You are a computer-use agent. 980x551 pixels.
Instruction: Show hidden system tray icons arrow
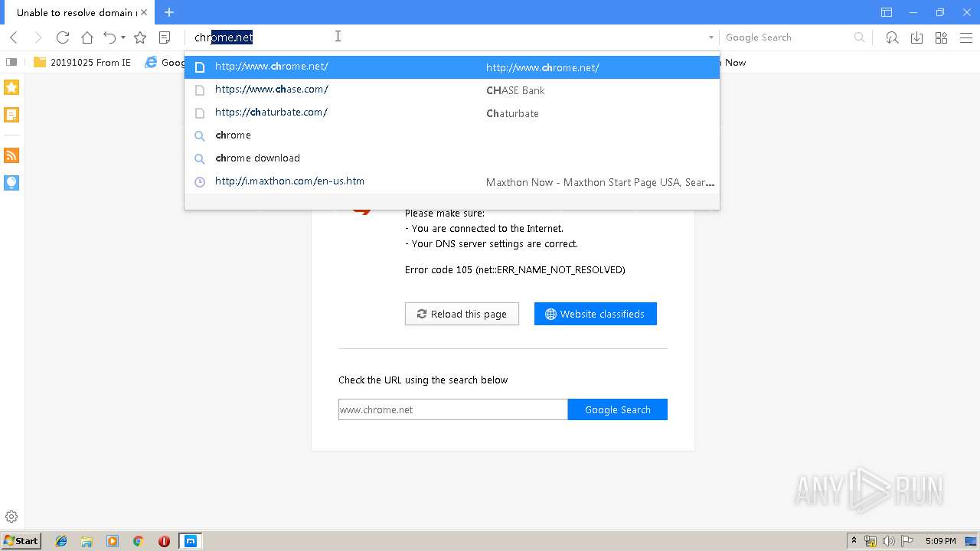854,541
